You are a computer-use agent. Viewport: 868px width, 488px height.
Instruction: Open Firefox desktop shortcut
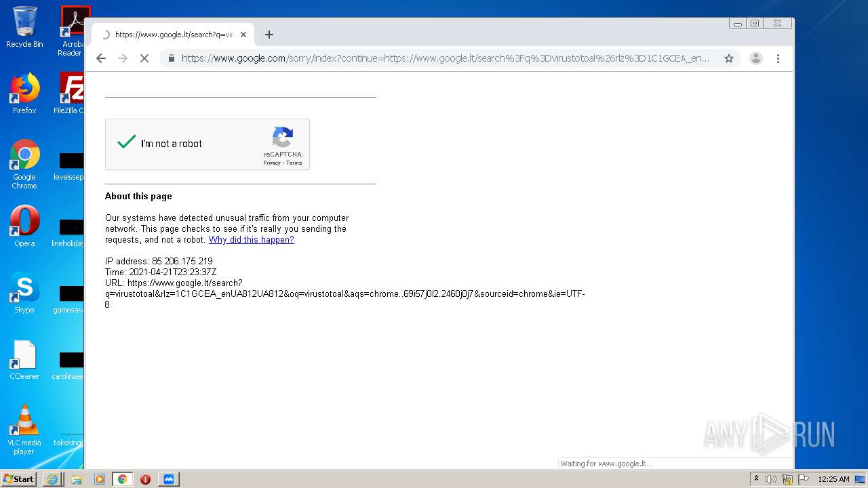[24, 94]
